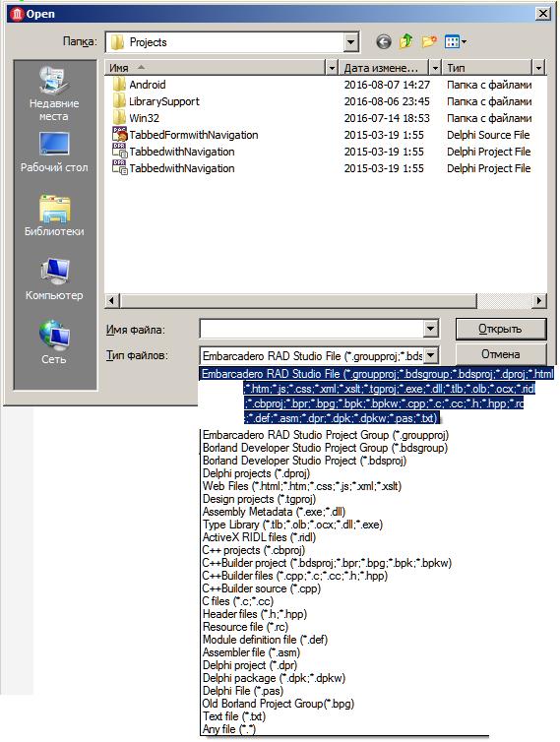Choose Old Borland Project Group(*.bpg)
560x742 pixels.
pyautogui.click(x=279, y=704)
